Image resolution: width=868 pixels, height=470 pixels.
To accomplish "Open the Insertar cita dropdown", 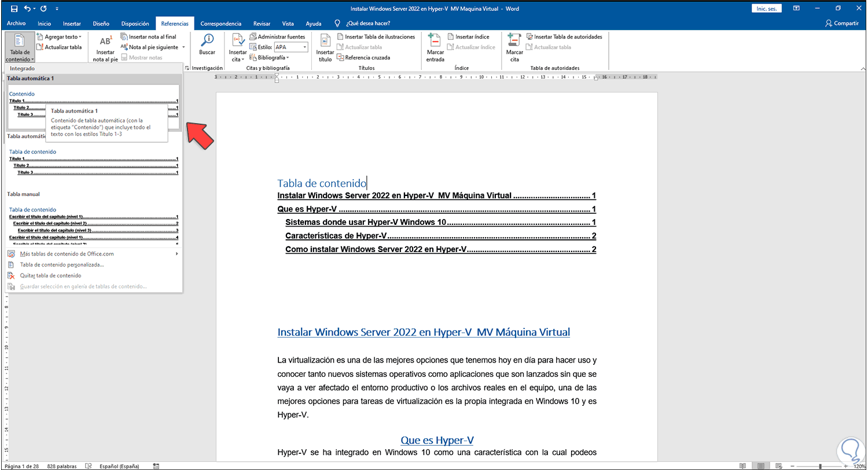I will (238, 48).
